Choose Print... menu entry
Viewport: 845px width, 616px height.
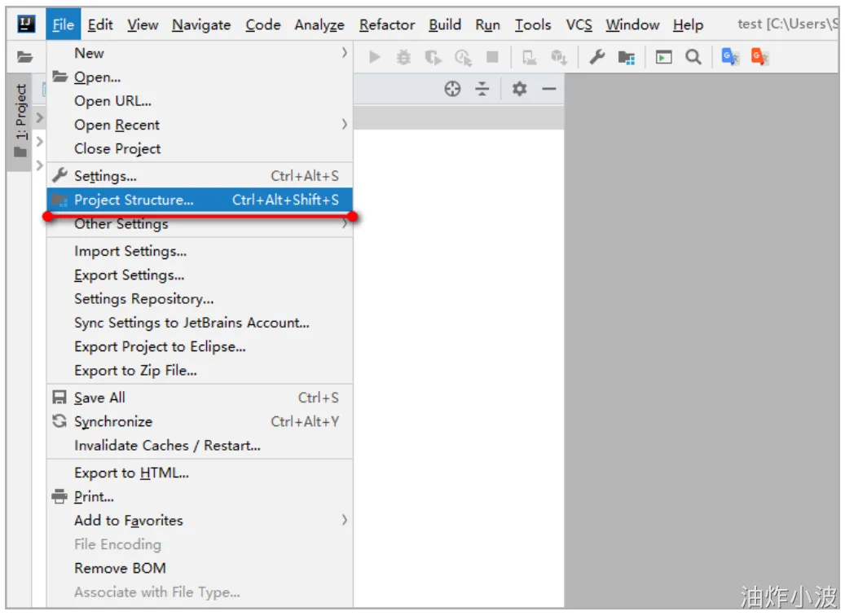coord(200,496)
